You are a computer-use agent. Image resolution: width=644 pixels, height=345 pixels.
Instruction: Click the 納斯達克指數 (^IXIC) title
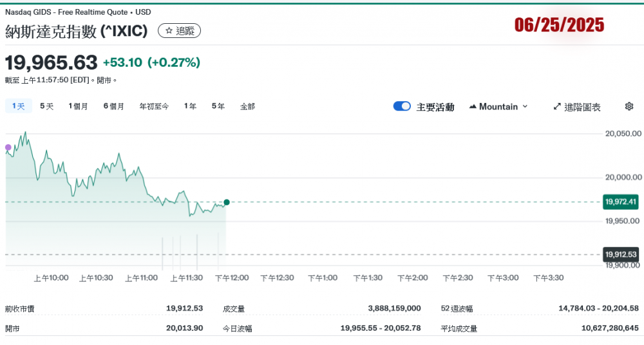coord(77,31)
